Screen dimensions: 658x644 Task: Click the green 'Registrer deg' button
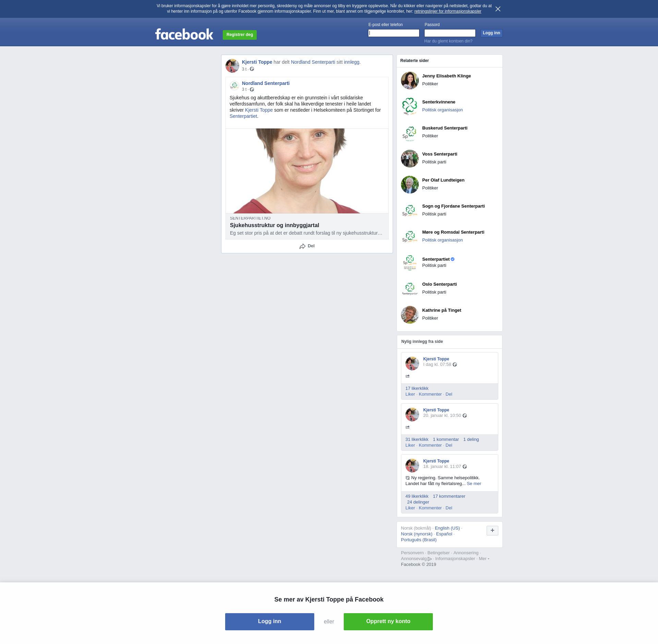click(240, 35)
